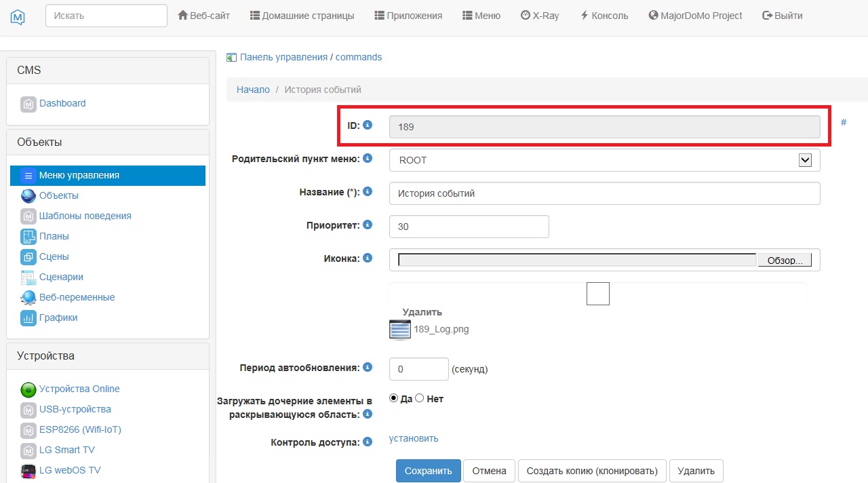Open the Меню item in navbar
Viewport: 868px width, 483px height.
coord(481,16)
